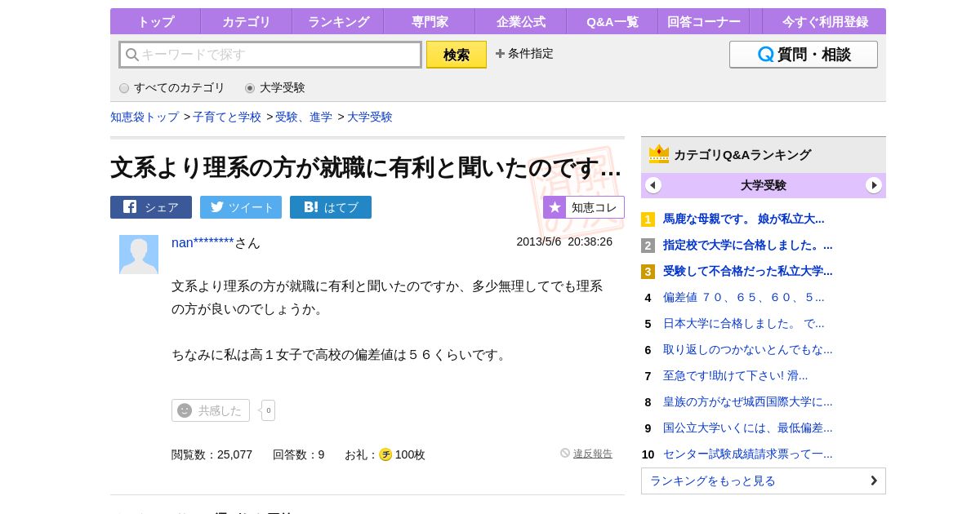Open rank 5 question 日本大学に合格しました
The width and height of the screenshot is (980, 514).
tap(743, 323)
